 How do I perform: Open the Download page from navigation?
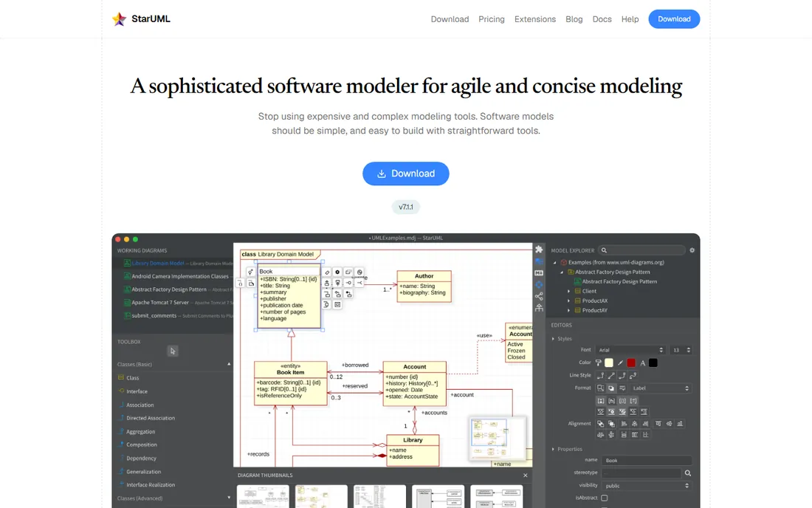click(x=450, y=19)
